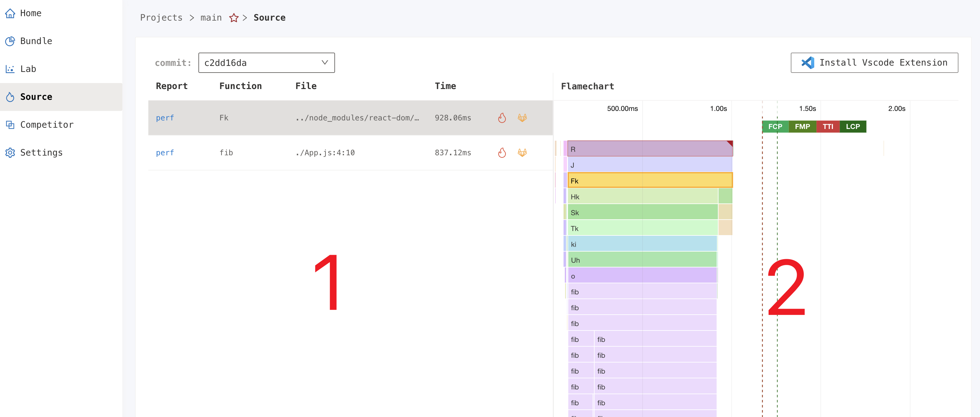Click the Source sidebar icon
Image resolution: width=980 pixels, height=417 pixels.
point(11,96)
